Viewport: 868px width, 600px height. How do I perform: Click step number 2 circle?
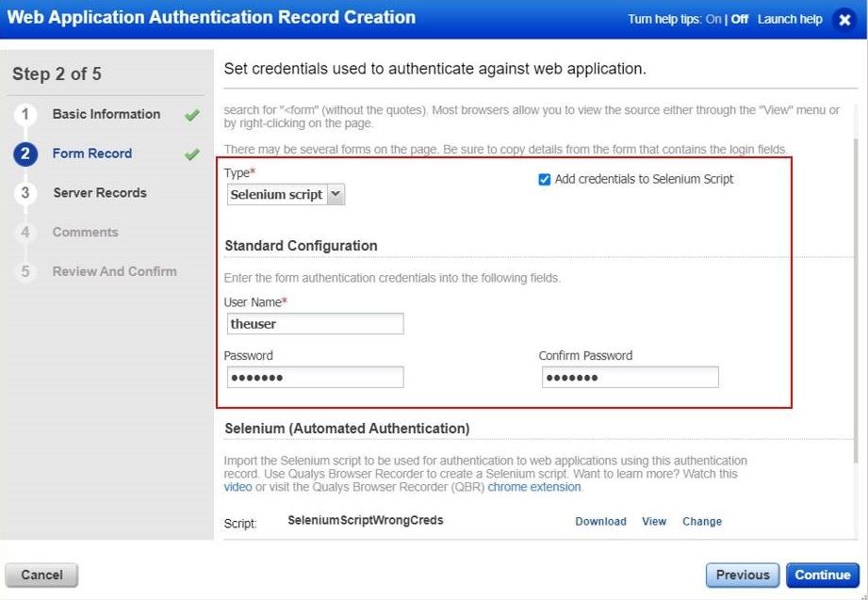(x=25, y=154)
